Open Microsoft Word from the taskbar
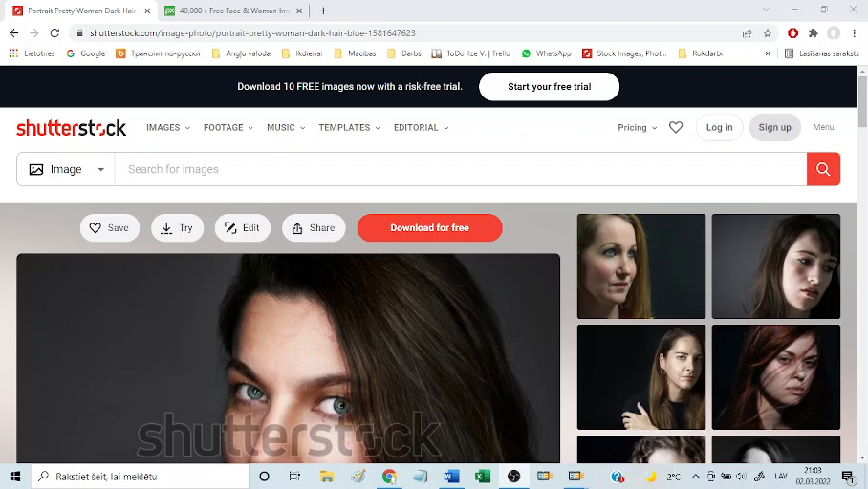 click(452, 476)
